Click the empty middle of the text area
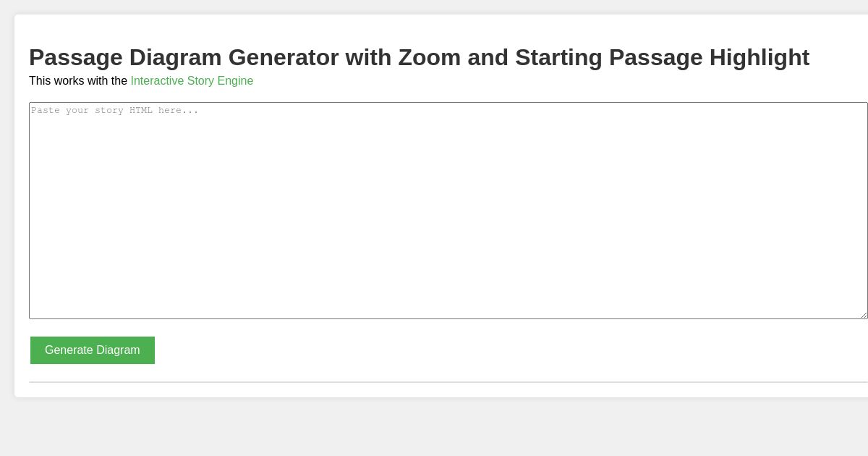This screenshot has height=456, width=868. pos(448,217)
